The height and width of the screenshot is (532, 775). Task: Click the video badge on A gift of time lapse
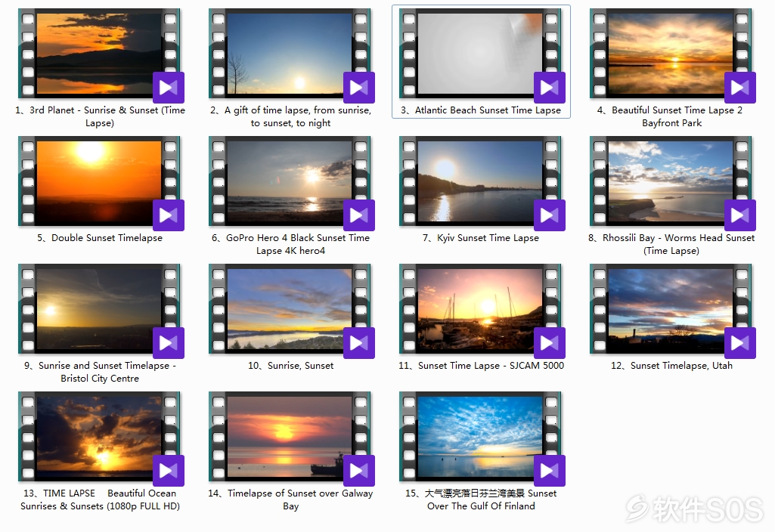359,88
